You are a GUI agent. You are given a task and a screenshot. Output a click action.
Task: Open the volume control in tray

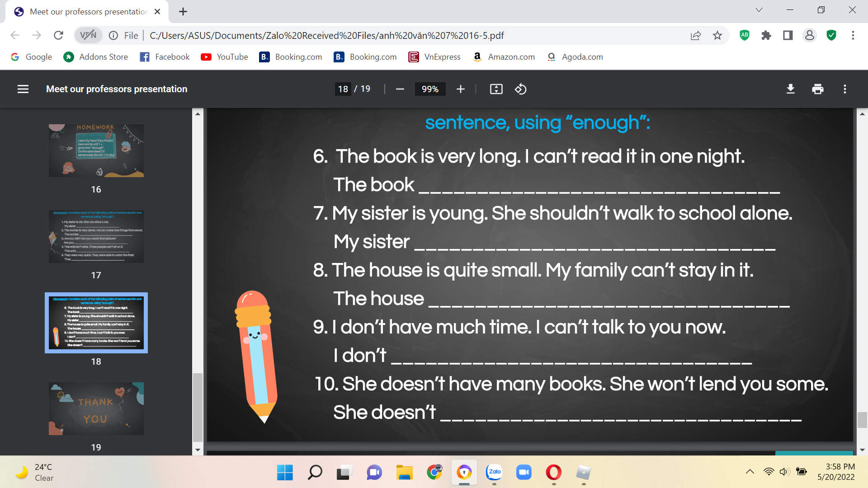pyautogui.click(x=784, y=472)
